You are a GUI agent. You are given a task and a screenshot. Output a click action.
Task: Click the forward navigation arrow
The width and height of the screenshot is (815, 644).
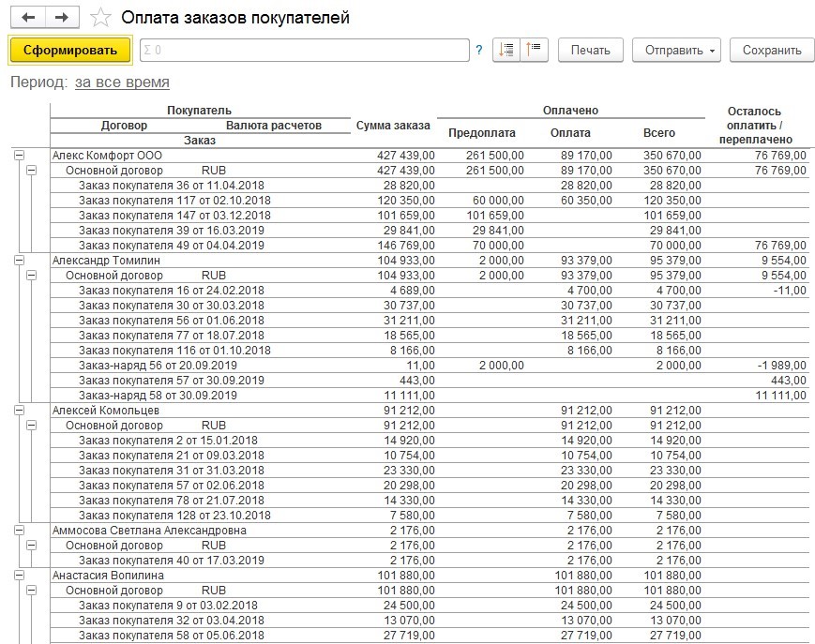(62, 18)
